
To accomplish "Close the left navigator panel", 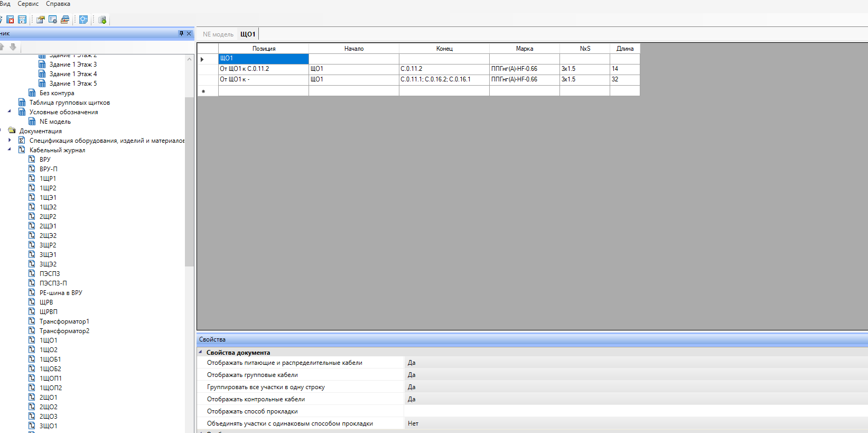I will tap(189, 33).
